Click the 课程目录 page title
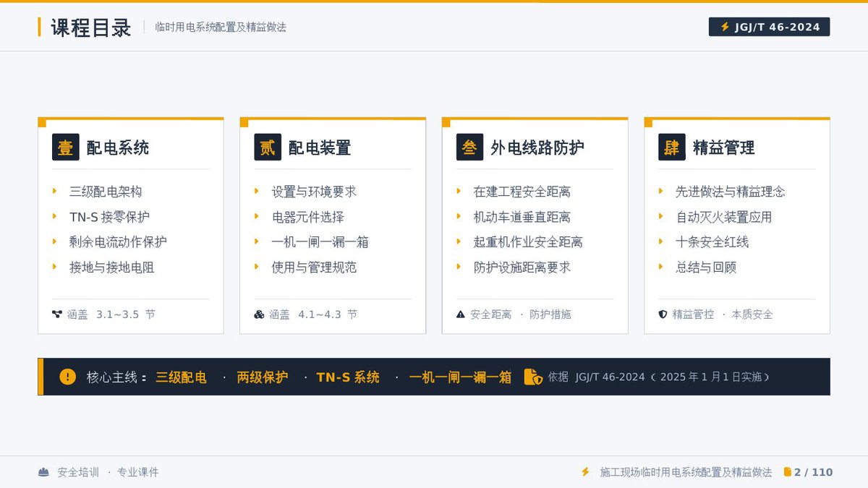The width and height of the screenshot is (868, 488). point(91,27)
